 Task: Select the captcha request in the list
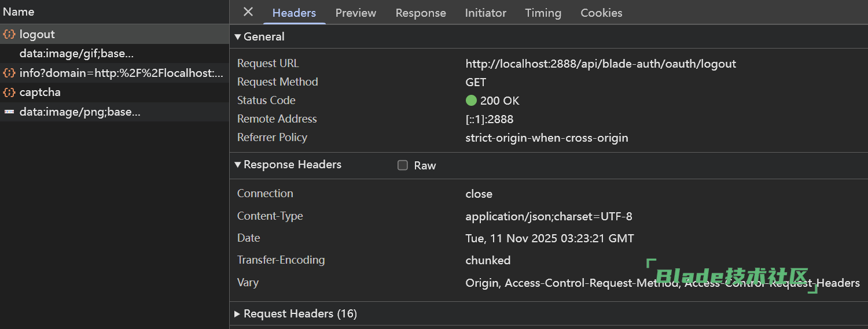pos(40,93)
